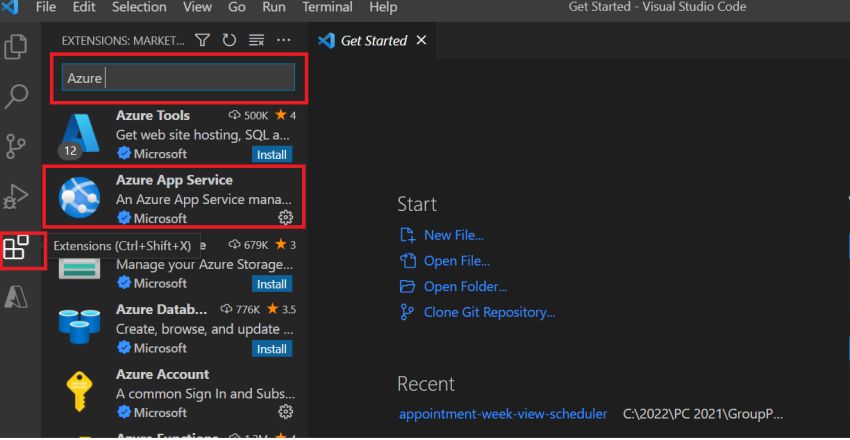Clear extensions search results icon
850x440 pixels.
(x=256, y=40)
